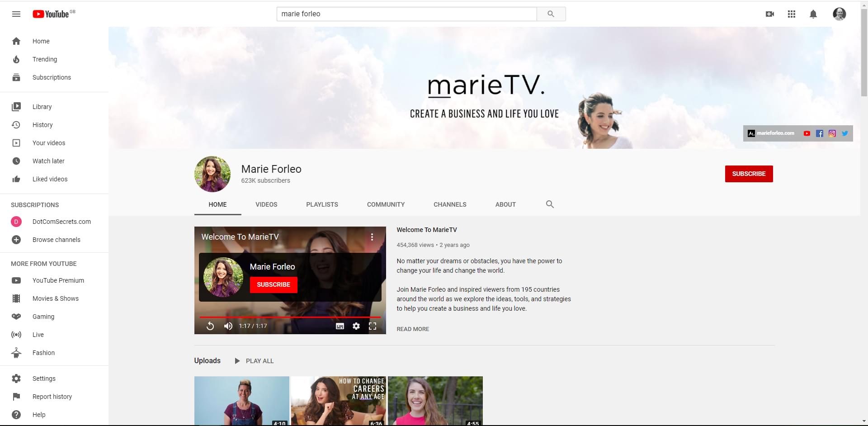Viewport: 868px width, 426px height.
Task: Open the video's three-dot more menu
Action: pos(372,237)
